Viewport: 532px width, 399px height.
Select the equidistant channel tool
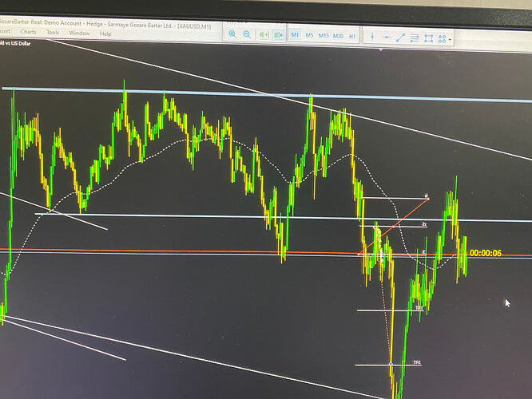[415, 38]
